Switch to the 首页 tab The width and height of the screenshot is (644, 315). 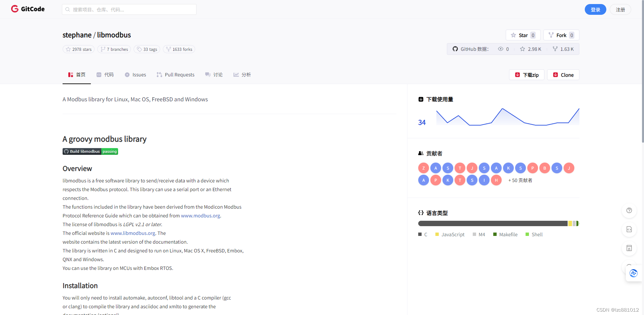click(x=77, y=74)
